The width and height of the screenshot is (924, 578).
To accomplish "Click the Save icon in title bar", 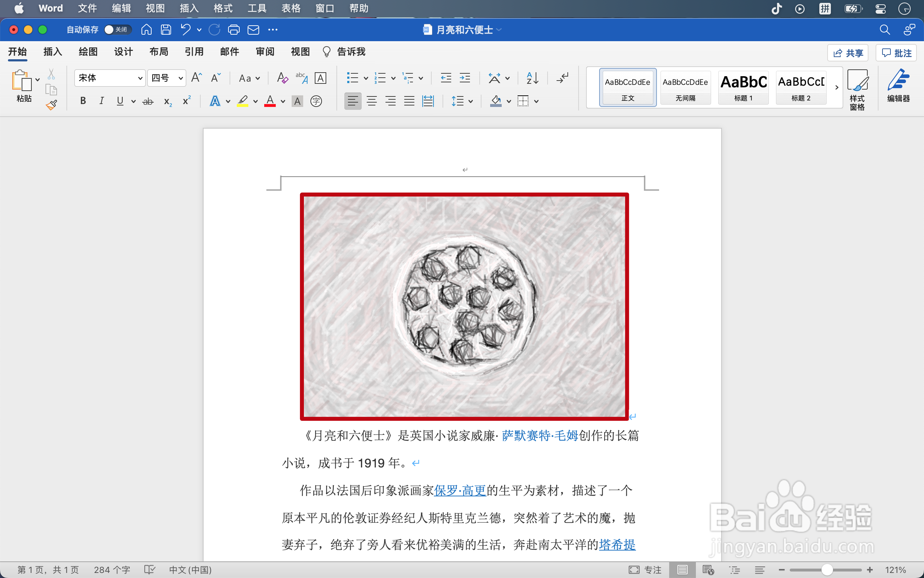I will (x=166, y=29).
